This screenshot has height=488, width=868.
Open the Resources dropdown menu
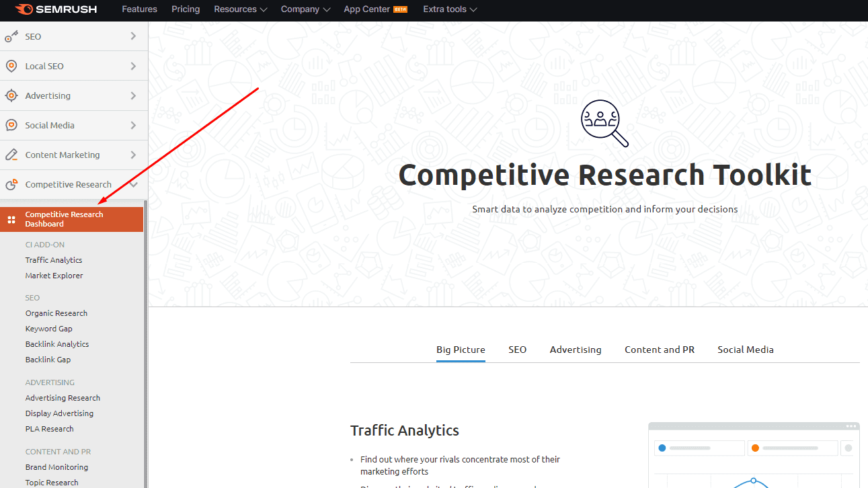[x=240, y=9]
